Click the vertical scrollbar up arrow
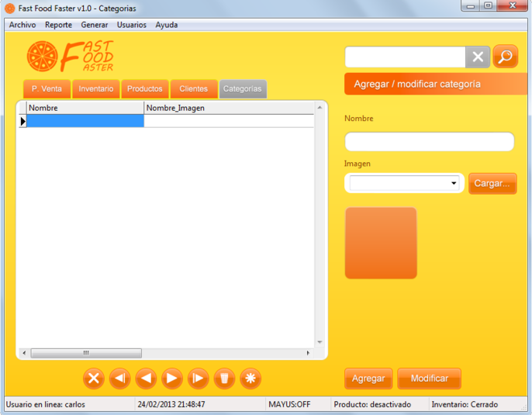 tap(320, 108)
